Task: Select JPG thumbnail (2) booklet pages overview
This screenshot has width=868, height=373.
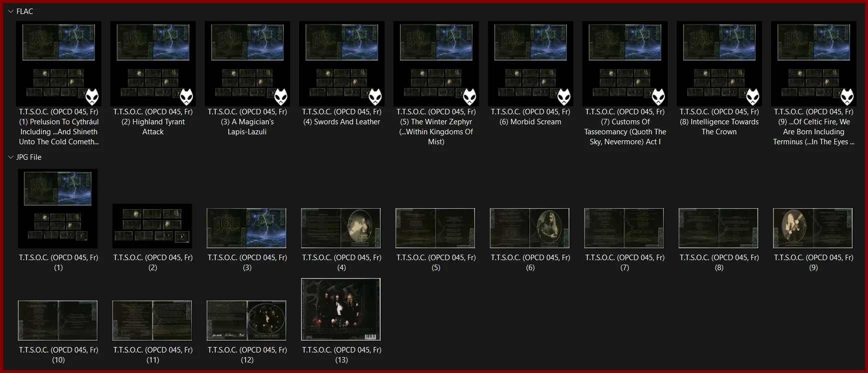Action: (x=152, y=226)
